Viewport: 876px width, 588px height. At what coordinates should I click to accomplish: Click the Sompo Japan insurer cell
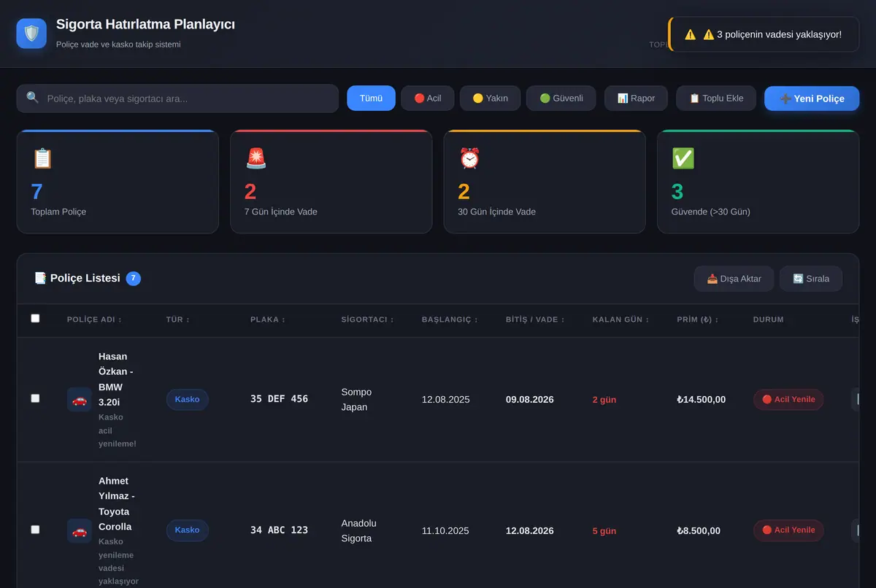click(x=356, y=399)
